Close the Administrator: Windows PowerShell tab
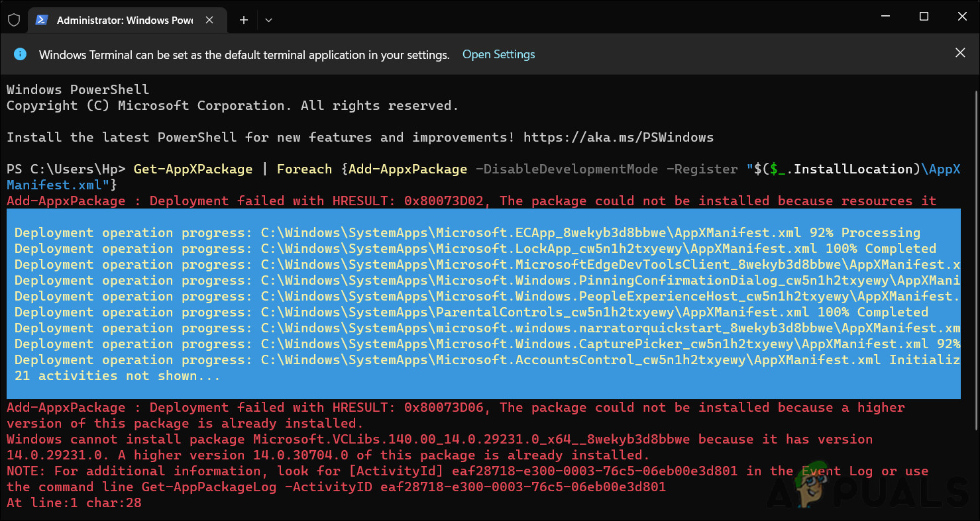This screenshot has height=521, width=980. coord(210,20)
